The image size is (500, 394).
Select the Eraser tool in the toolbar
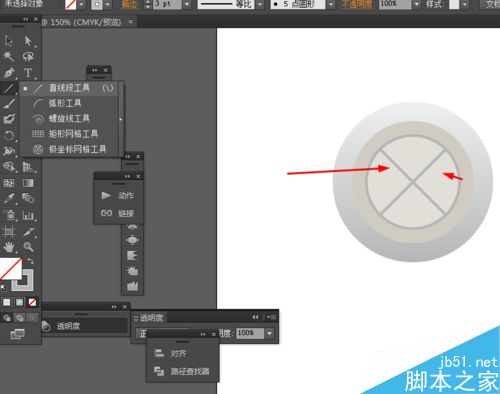9,119
